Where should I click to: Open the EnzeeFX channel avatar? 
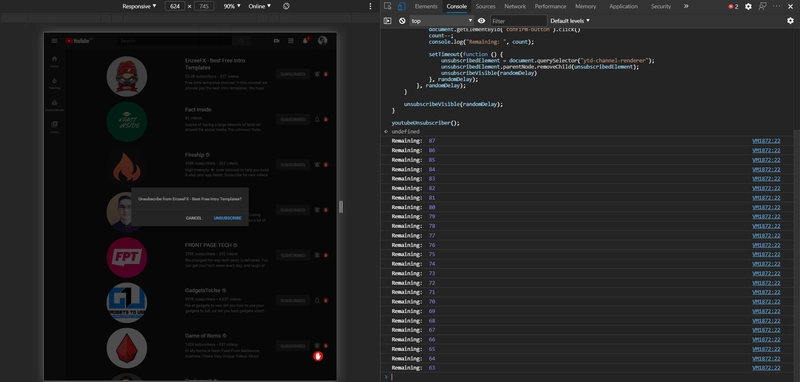(x=127, y=77)
